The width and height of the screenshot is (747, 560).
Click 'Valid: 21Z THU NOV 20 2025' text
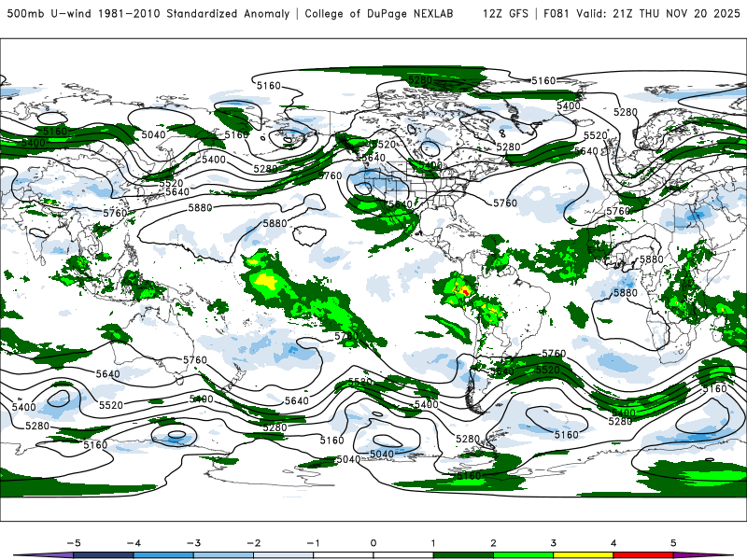pyautogui.click(x=658, y=13)
